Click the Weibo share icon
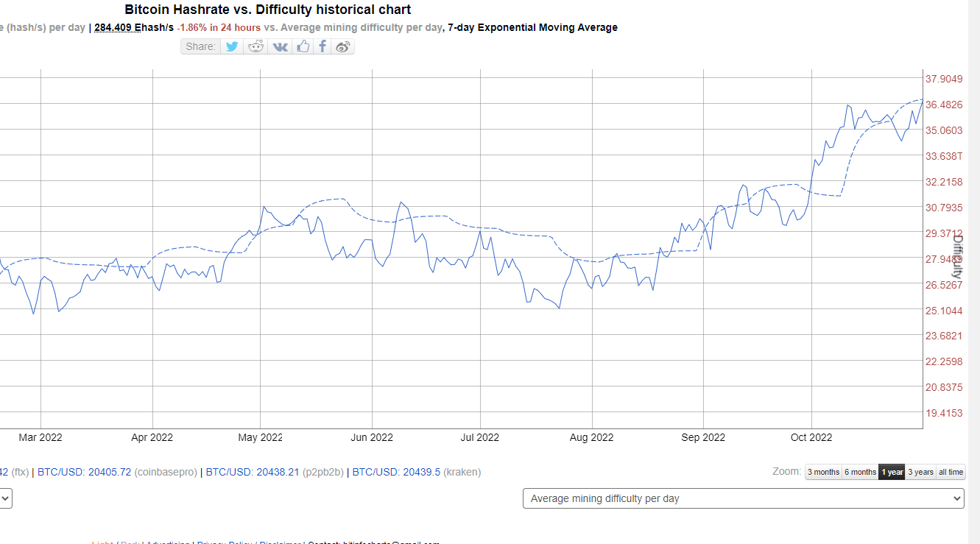Screen dimensions: 980x544 point(342,46)
